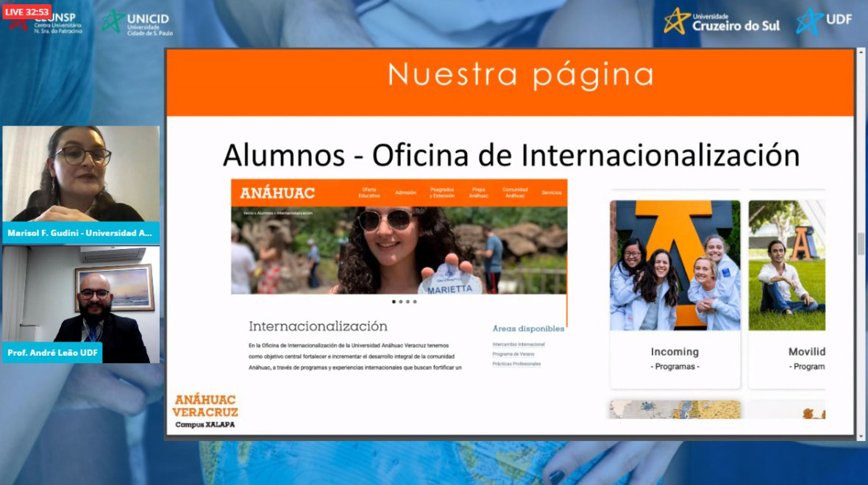This screenshot has height=485, width=868.
Task: Select Prof. André Leão UDF video feed
Action: (81, 304)
